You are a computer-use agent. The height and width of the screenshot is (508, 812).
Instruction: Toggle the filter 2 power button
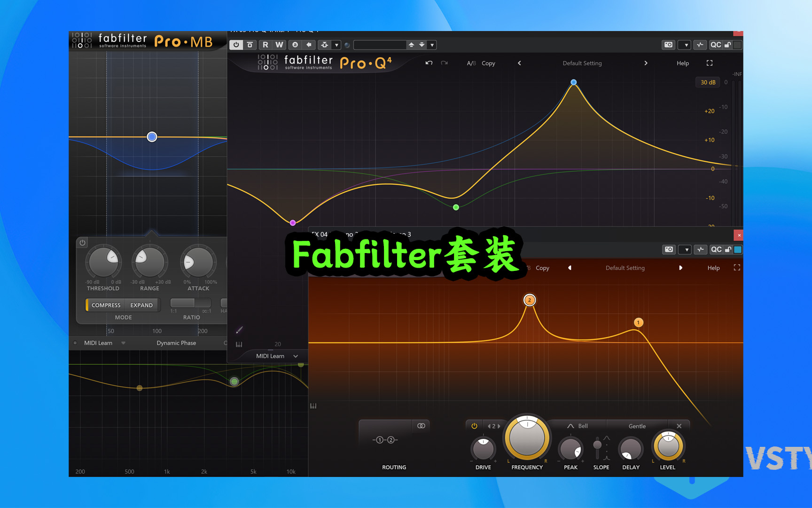point(474,426)
